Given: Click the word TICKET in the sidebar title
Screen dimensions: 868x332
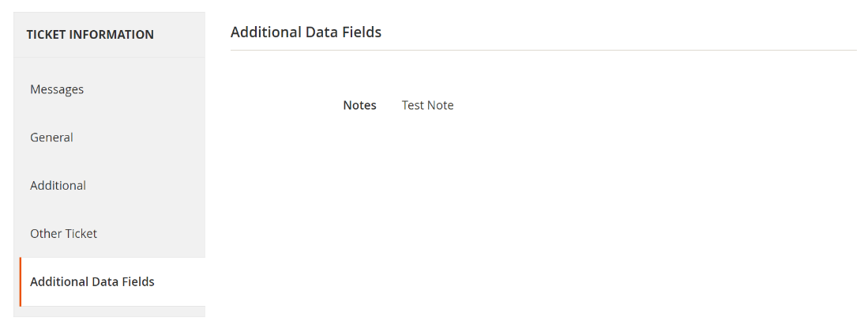Looking at the screenshot, I should 46,35.
